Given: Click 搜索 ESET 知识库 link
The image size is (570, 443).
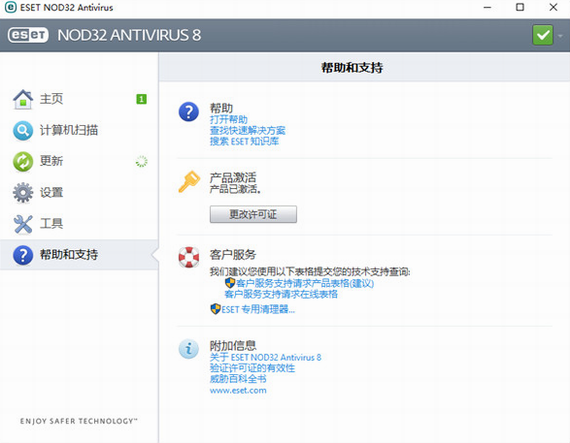Looking at the screenshot, I should click(244, 141).
